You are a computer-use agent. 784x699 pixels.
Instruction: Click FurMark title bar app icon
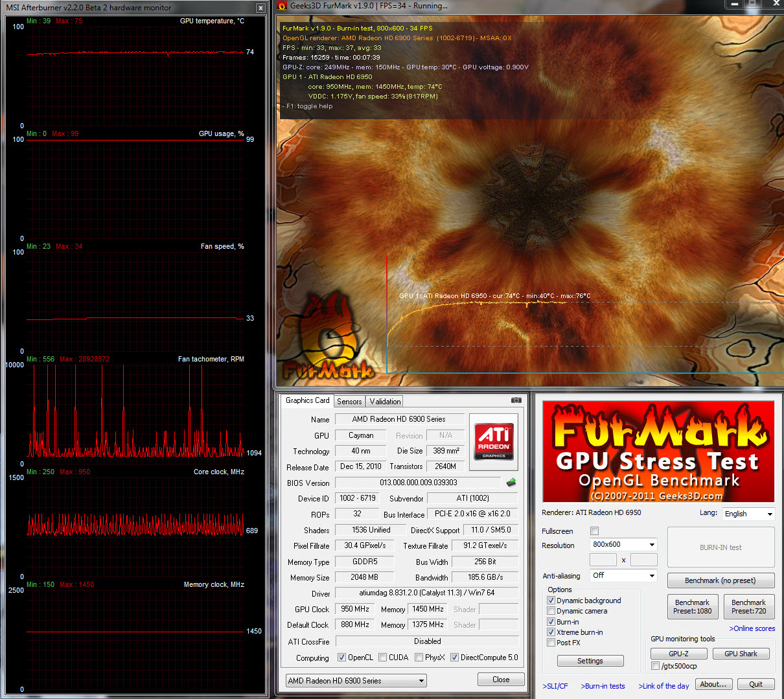click(282, 6)
